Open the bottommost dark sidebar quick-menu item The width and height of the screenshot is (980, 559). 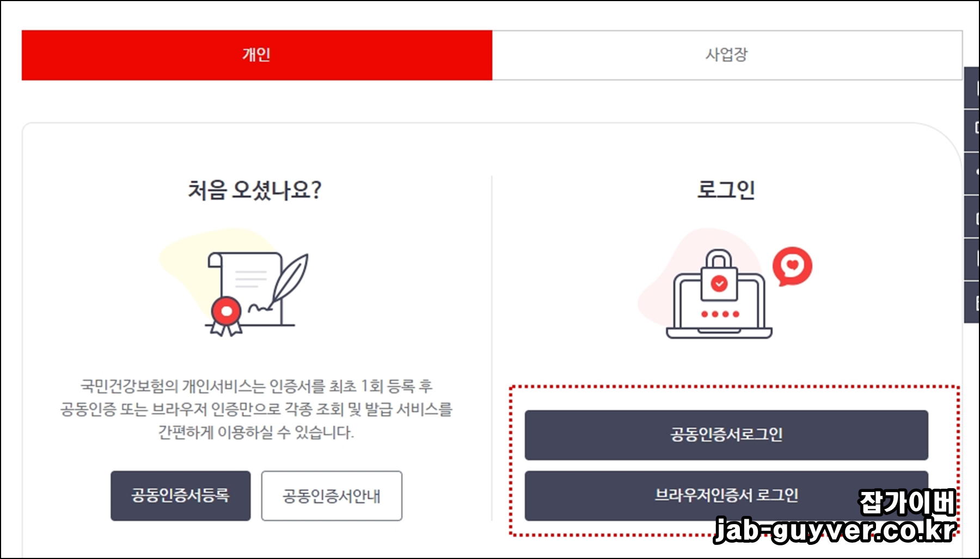coord(972,303)
